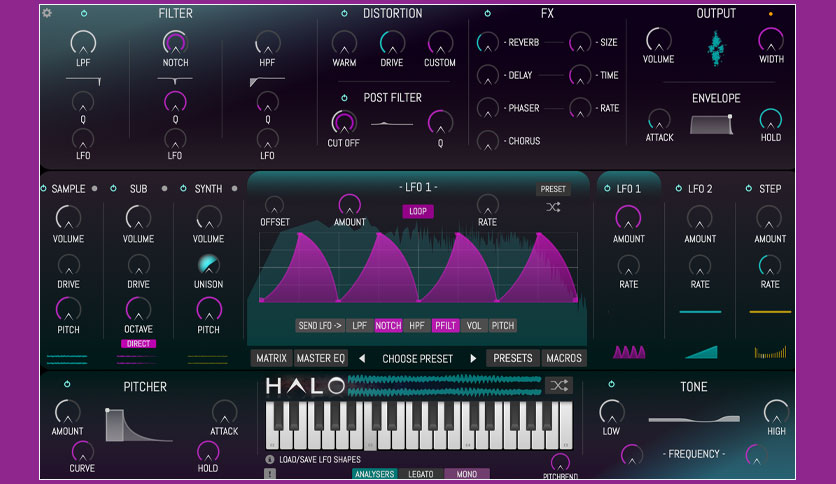Toggle the LOOP button

418,212
